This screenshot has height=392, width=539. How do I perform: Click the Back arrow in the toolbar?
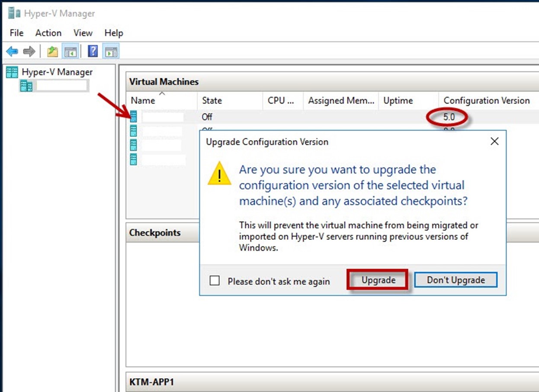12,52
